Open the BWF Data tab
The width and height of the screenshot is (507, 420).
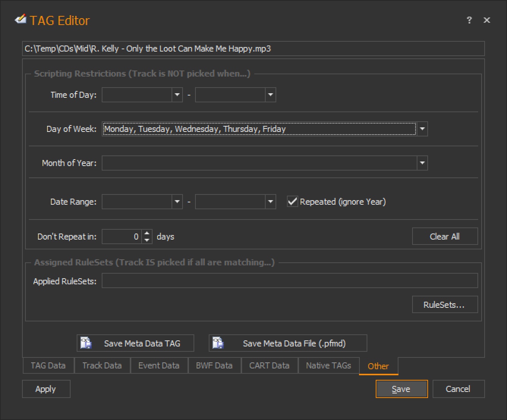(x=214, y=365)
